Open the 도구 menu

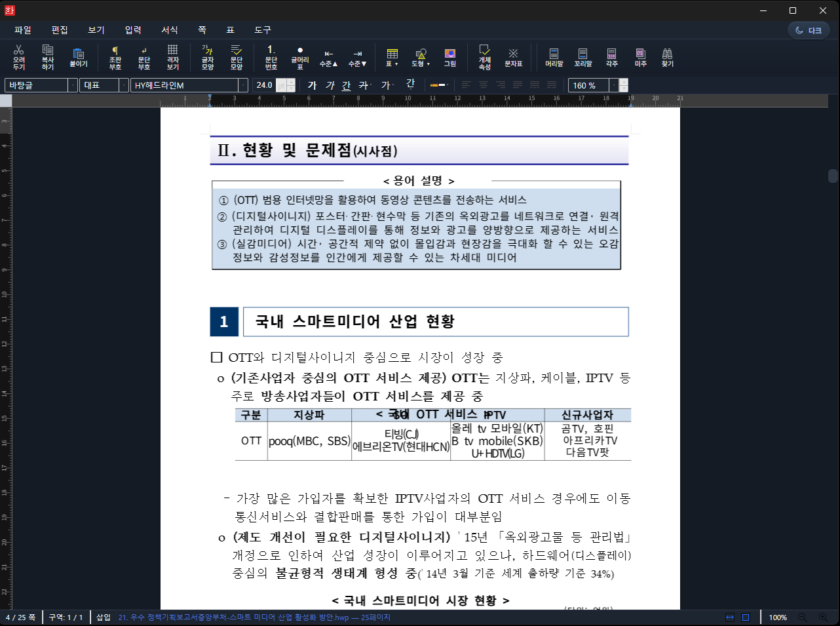[263, 30]
